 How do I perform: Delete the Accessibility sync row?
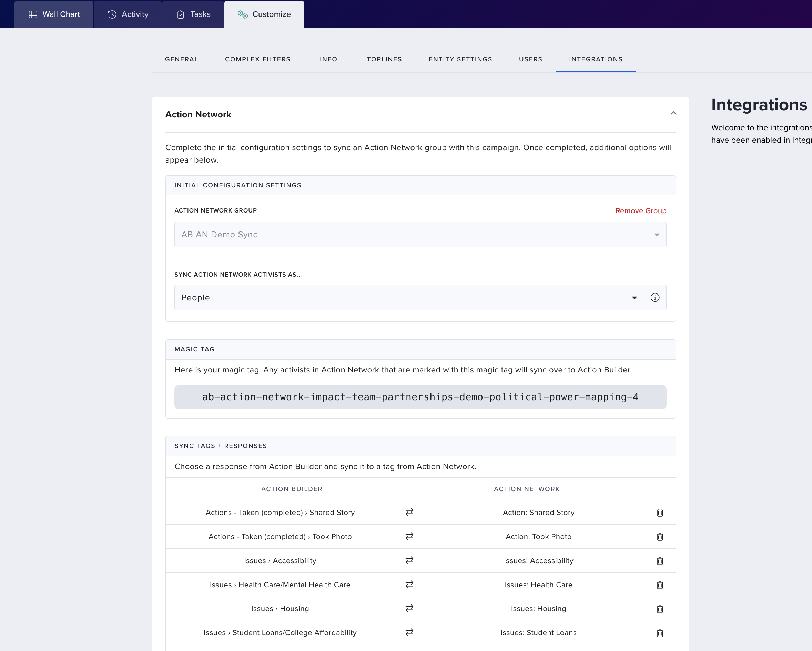click(660, 561)
